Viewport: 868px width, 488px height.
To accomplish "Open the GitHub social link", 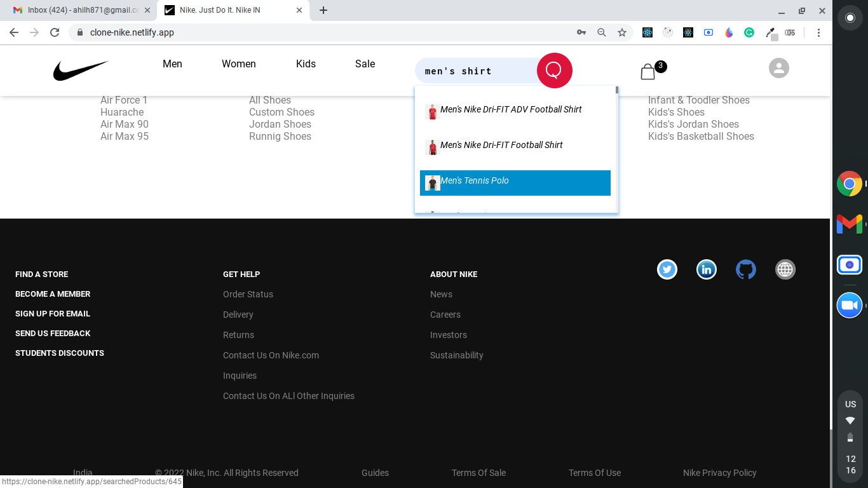I will point(746,269).
